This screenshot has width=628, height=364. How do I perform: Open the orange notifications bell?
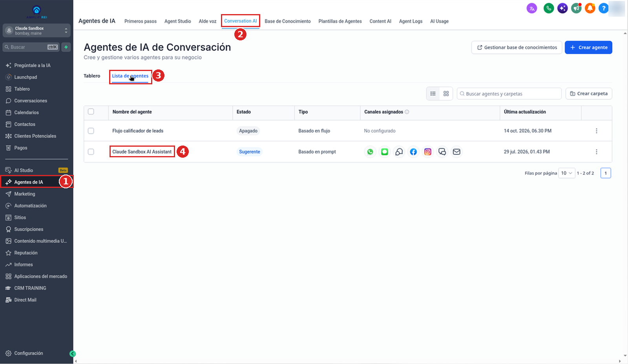590,8
